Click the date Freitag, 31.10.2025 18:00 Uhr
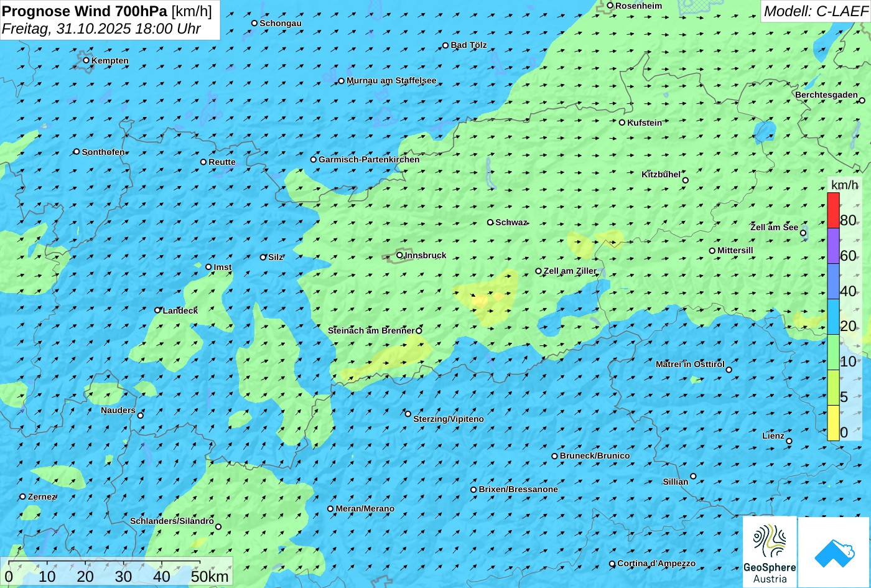Image resolution: width=871 pixels, height=588 pixels. coord(101,29)
